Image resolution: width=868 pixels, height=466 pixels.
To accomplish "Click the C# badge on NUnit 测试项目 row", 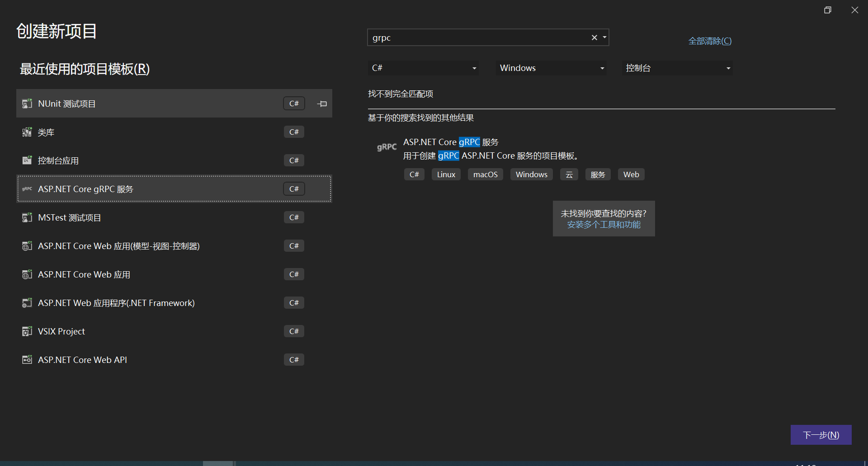I will pos(294,104).
